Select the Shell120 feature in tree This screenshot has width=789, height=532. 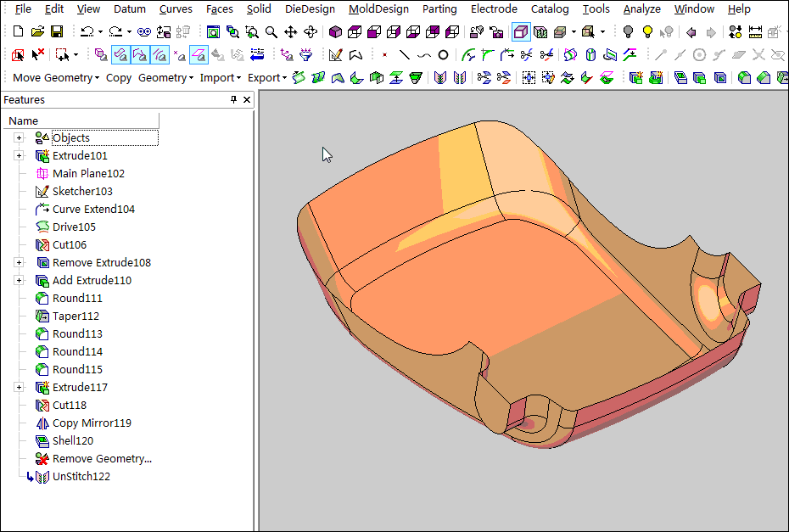72,441
